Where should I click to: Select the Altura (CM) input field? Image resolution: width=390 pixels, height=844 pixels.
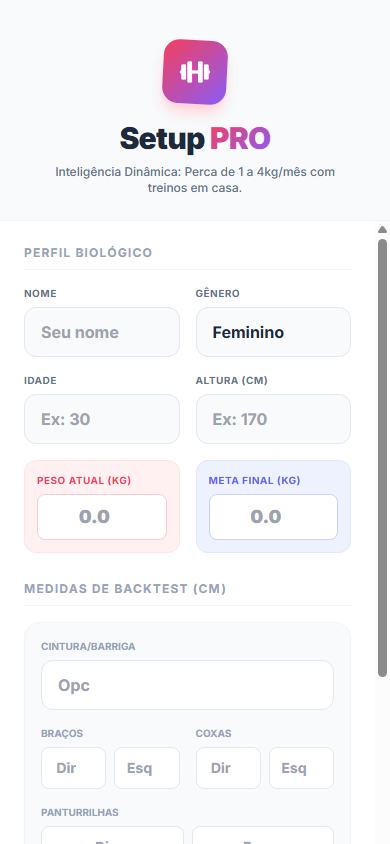tap(273, 419)
